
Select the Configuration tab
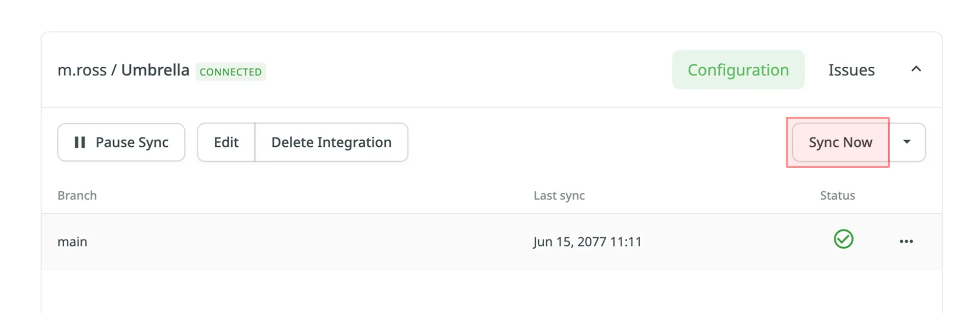pos(738,70)
